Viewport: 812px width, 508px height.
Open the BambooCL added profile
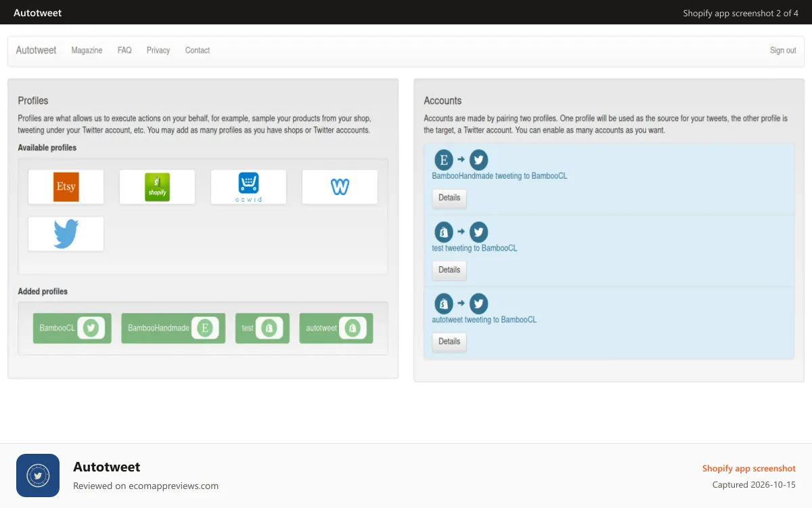[x=72, y=328]
